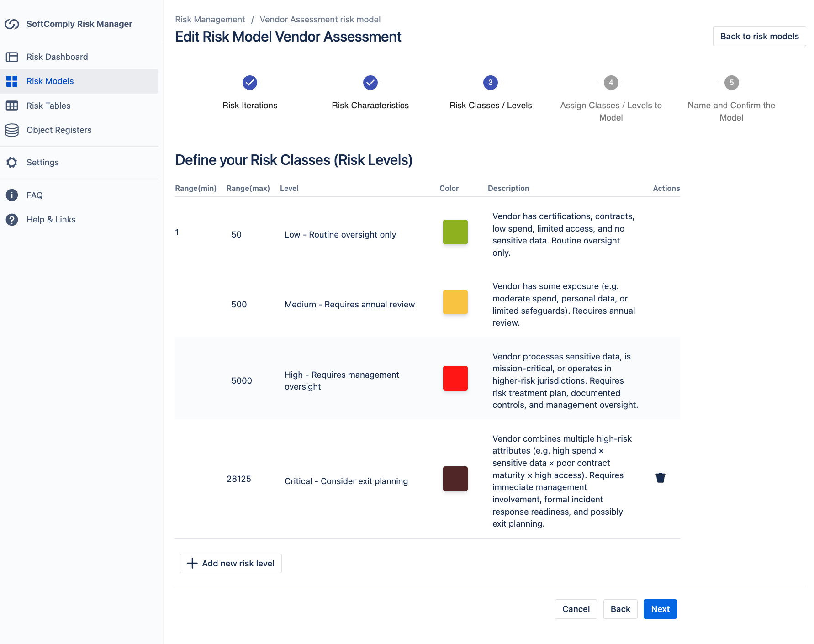Select the Risk Models grid icon
The height and width of the screenshot is (644, 814).
pyautogui.click(x=12, y=81)
